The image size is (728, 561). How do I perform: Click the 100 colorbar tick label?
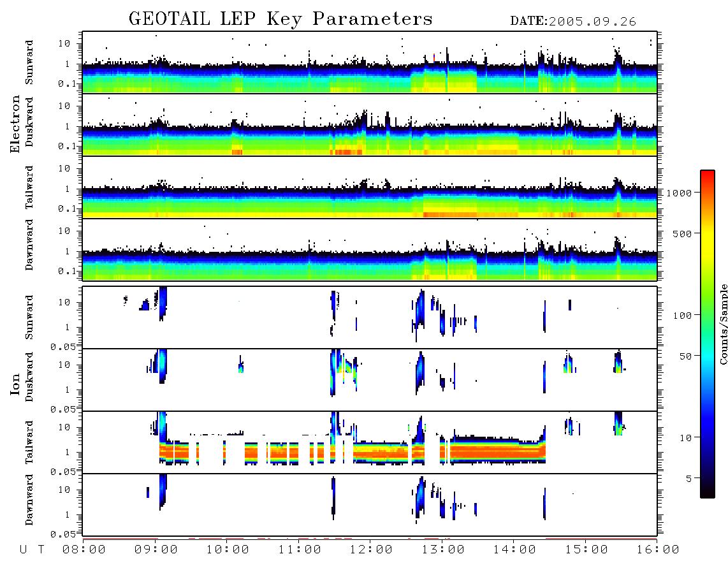click(683, 316)
